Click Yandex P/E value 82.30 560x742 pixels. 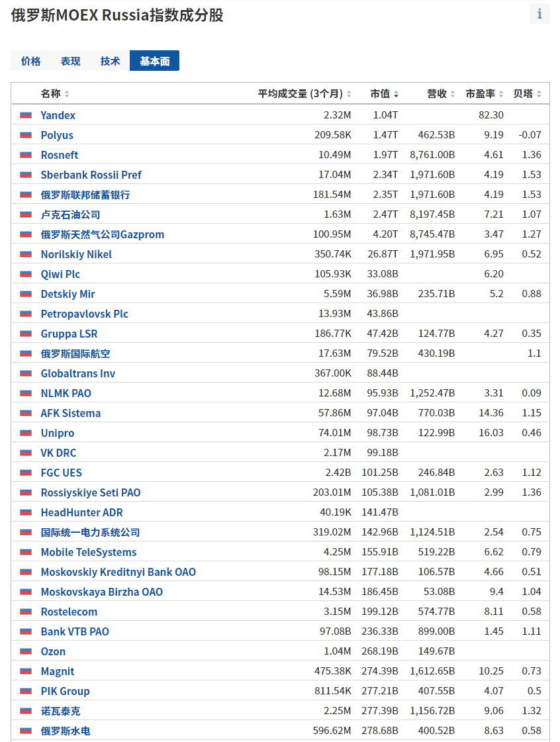[x=491, y=115]
